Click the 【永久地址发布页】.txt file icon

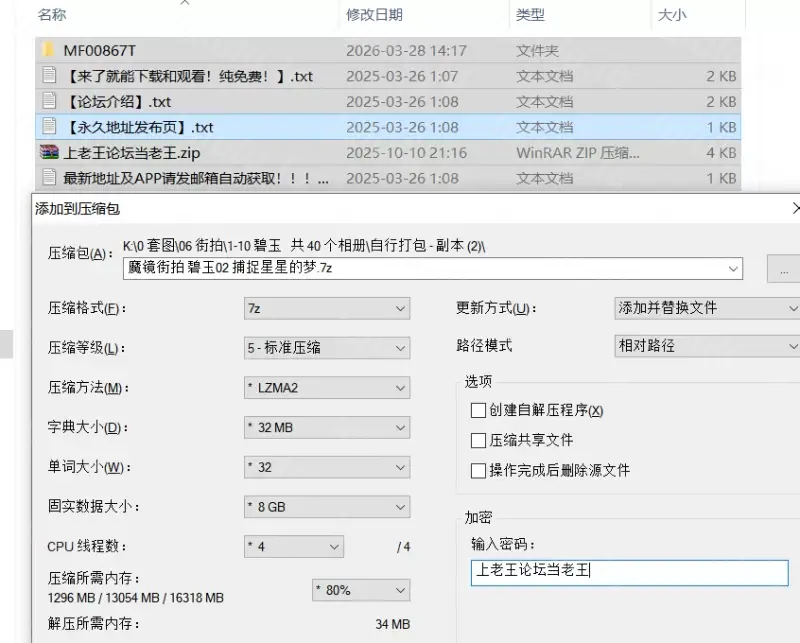pos(48,127)
